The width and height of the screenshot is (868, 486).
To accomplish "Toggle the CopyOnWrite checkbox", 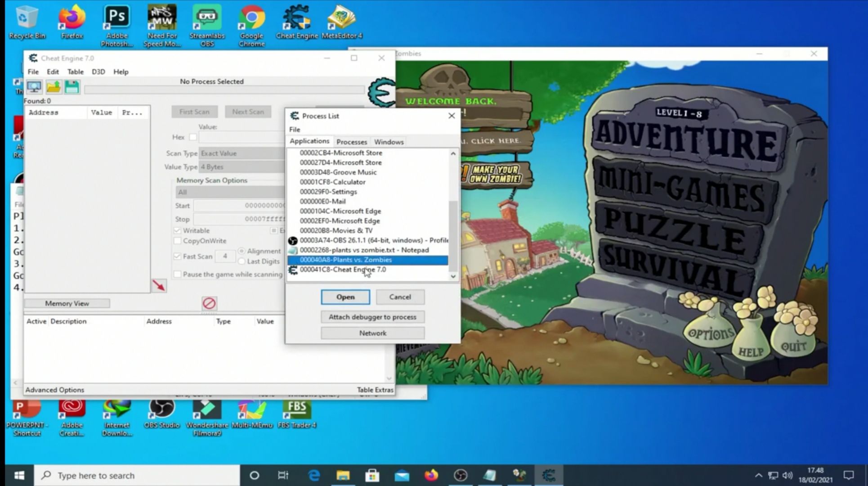I will coord(177,241).
